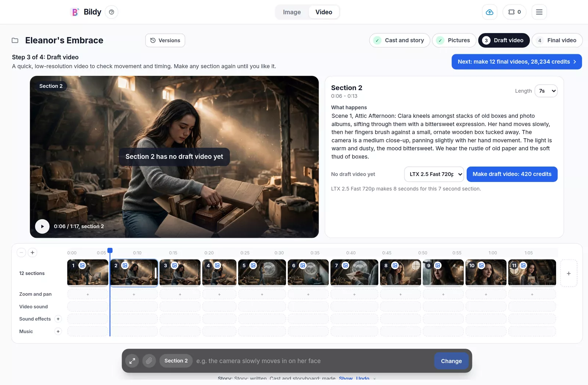Click the Show link in story status
Screen dimensions: 588x385
(x=345, y=378)
